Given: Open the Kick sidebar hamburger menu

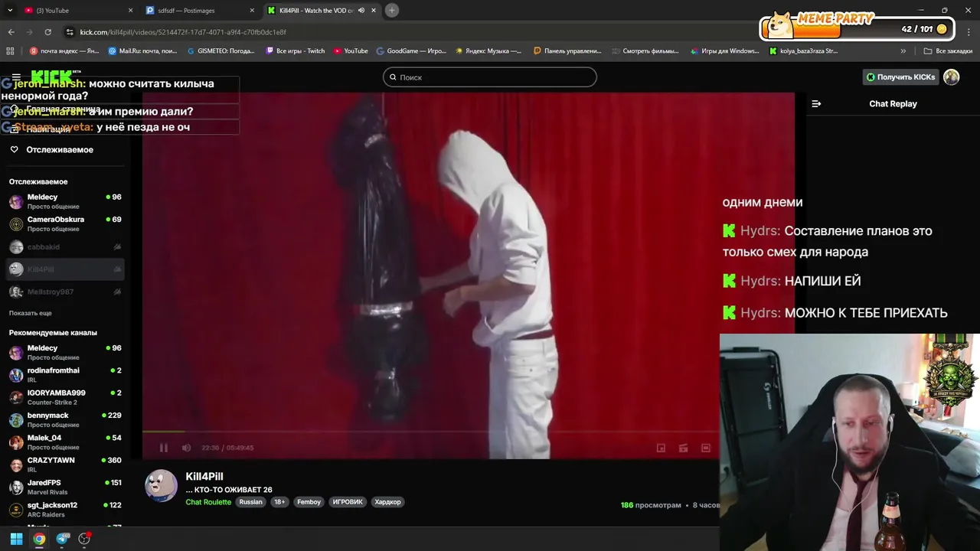Looking at the screenshot, I should [16, 77].
